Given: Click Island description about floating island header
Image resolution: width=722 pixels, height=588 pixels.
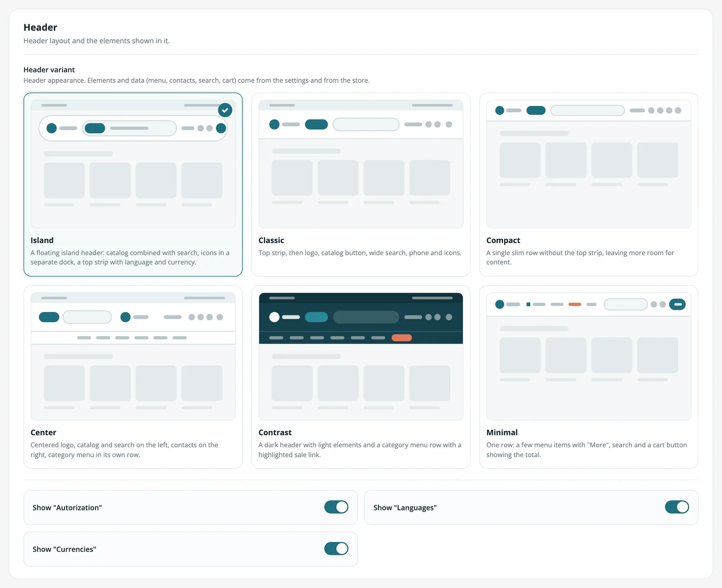Looking at the screenshot, I should click(x=130, y=257).
